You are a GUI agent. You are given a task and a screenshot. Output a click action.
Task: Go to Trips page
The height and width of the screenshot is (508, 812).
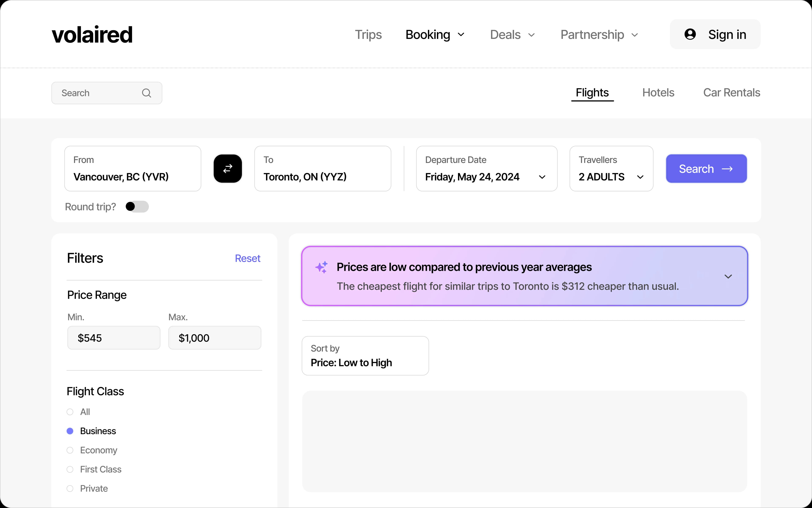(x=368, y=35)
